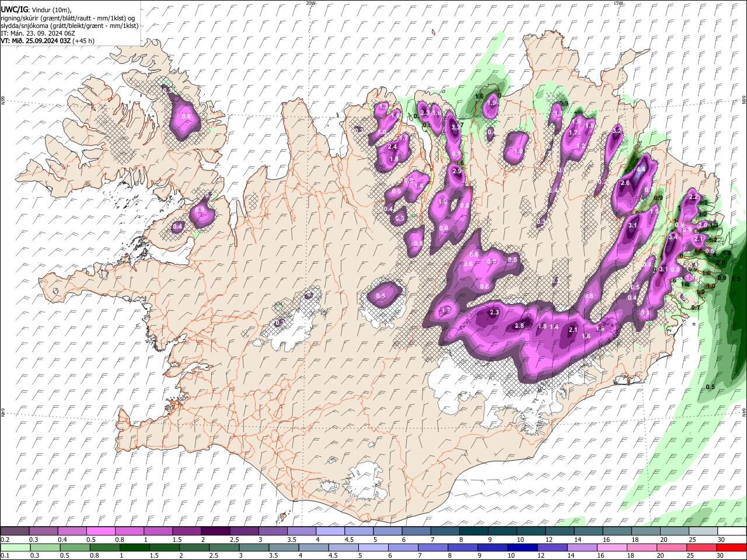Select the 'IT: Mán. 23. 09. 2024 06Z' line
Image resolution: width=747 pixels, height=560 pixels.
click(38, 33)
